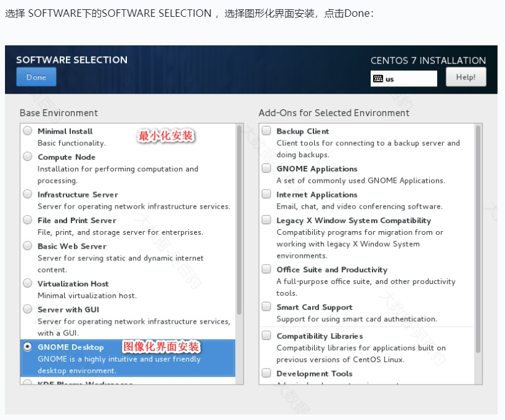Viewport: 505px width, 420px height.
Task: Click 'Support for using smart card authentication.'
Action: point(357,319)
